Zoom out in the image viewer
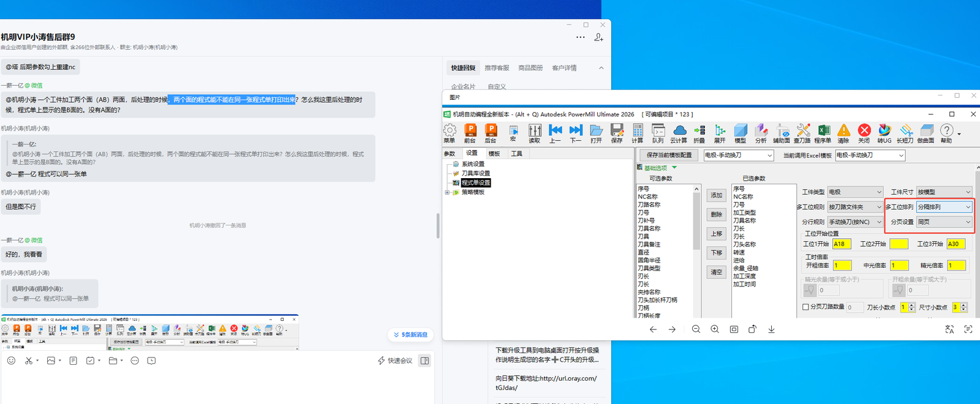 click(x=696, y=329)
